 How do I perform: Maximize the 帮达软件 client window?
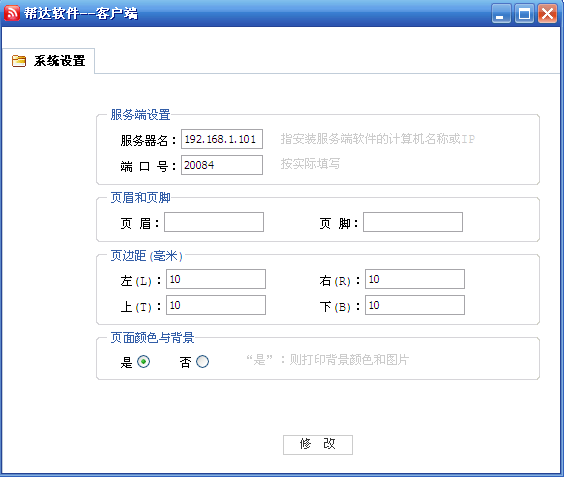[x=524, y=14]
